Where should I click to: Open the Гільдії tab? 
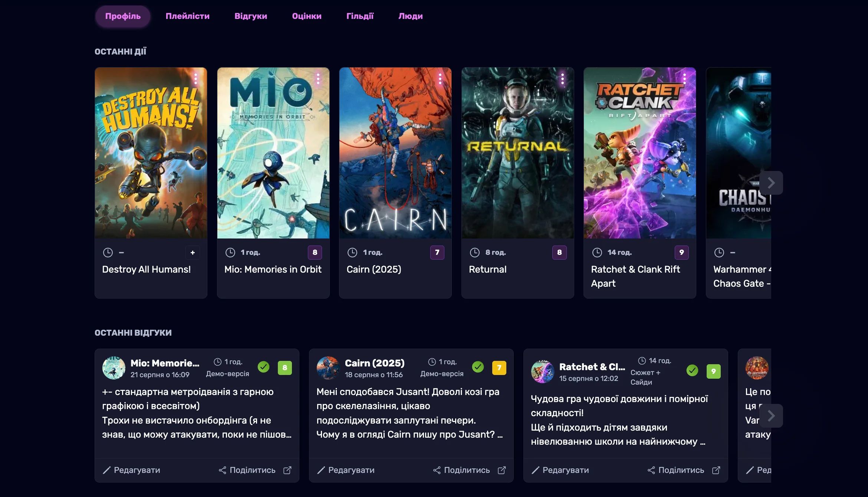tap(360, 16)
